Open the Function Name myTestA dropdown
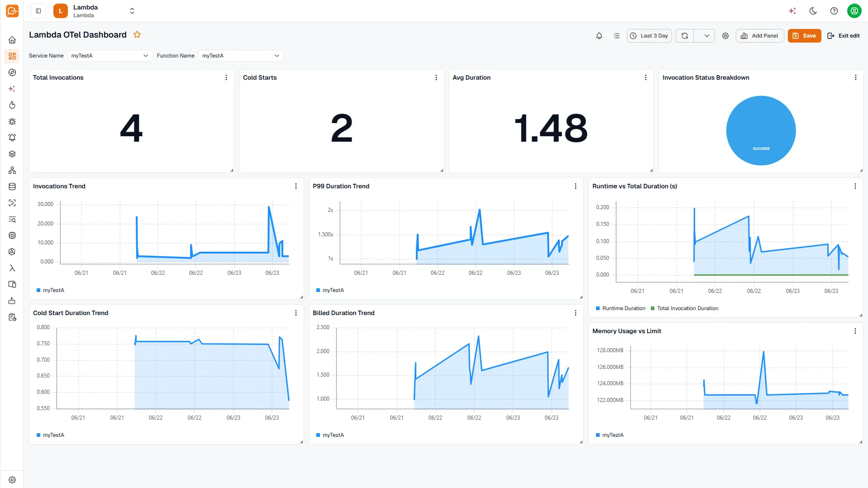The image size is (868, 488). (241, 56)
